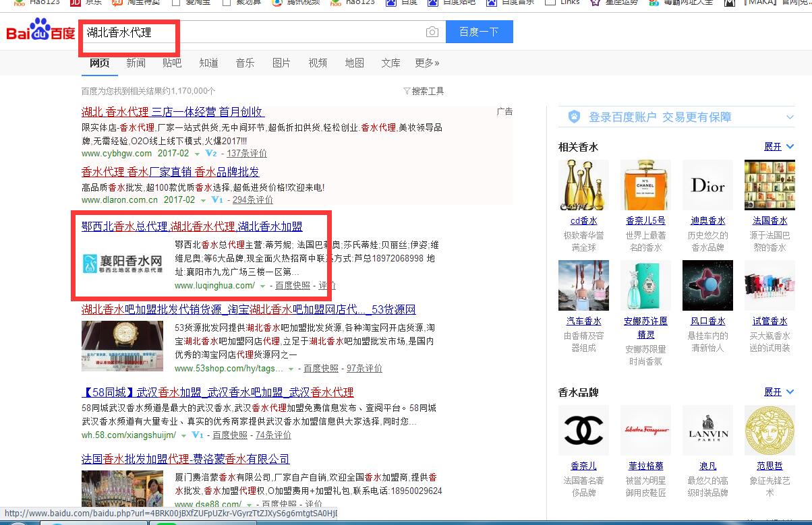
Task: Open the 58同城 武汉香水加盟 result
Action: (x=218, y=392)
